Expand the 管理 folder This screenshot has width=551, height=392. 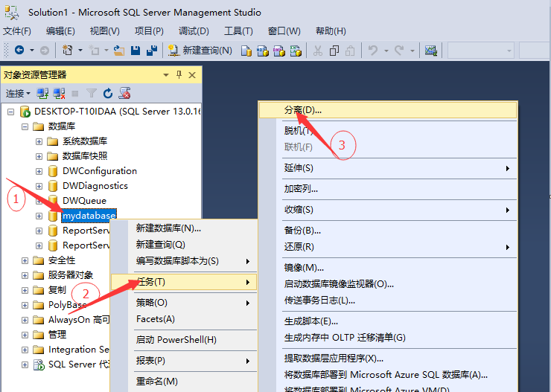(x=25, y=335)
